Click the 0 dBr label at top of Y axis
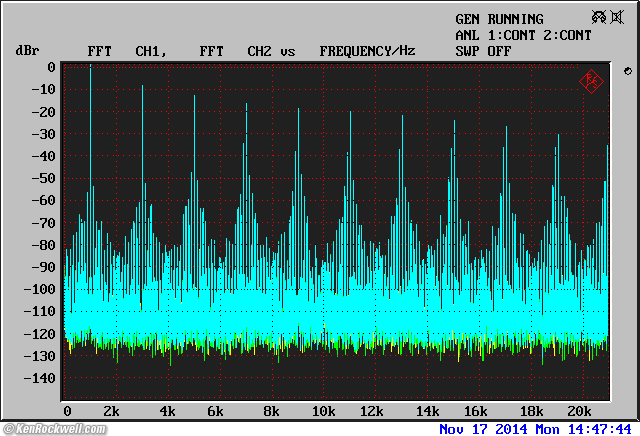640x436 pixels. coord(51,67)
